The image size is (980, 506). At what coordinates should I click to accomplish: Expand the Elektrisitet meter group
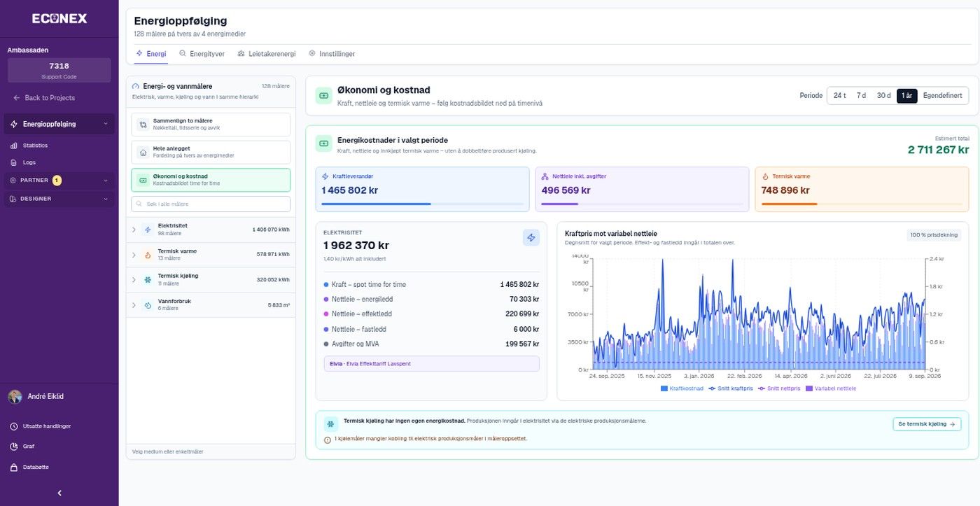pyautogui.click(x=134, y=230)
